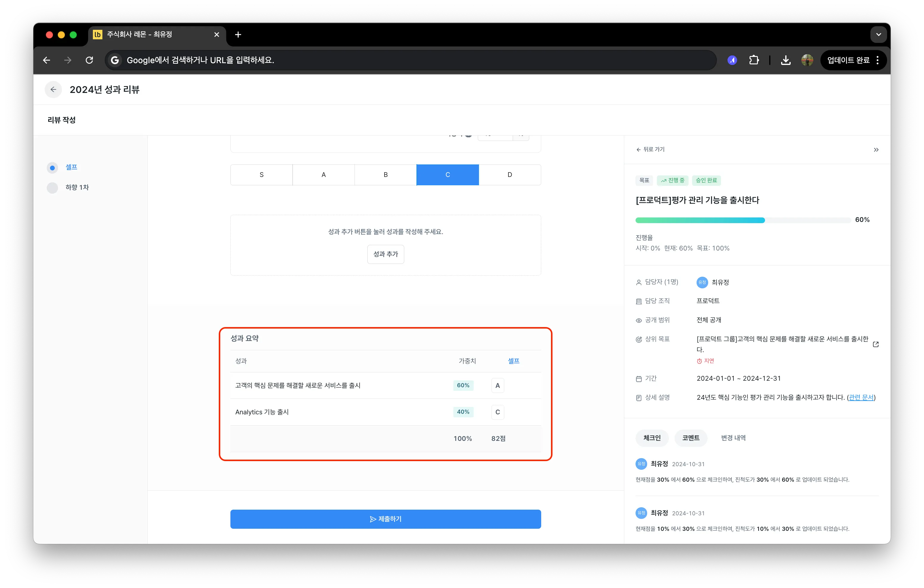Collapse the side panel with double chevron

click(x=876, y=150)
